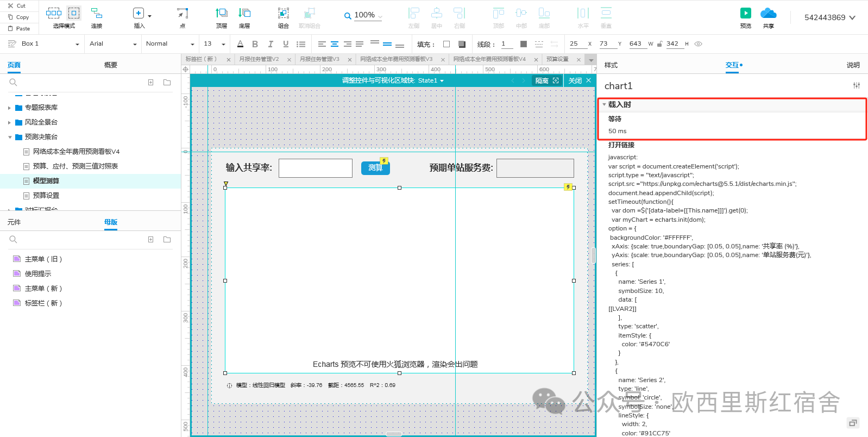Switch to the 样式 tab in right panel

[611, 65]
